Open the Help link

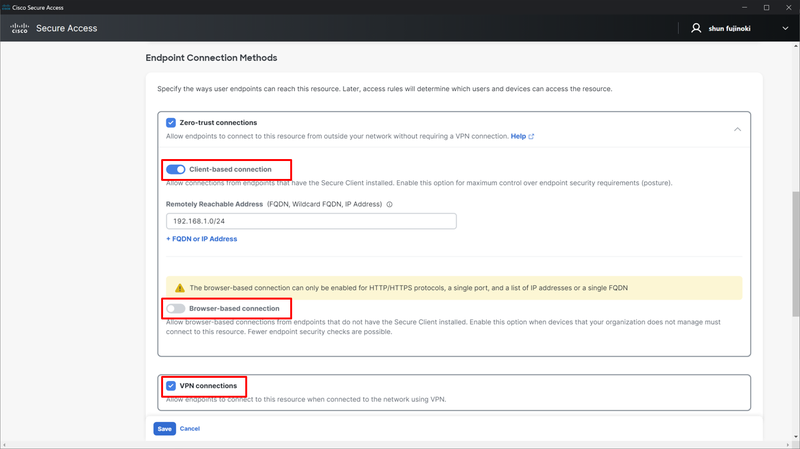(518, 136)
